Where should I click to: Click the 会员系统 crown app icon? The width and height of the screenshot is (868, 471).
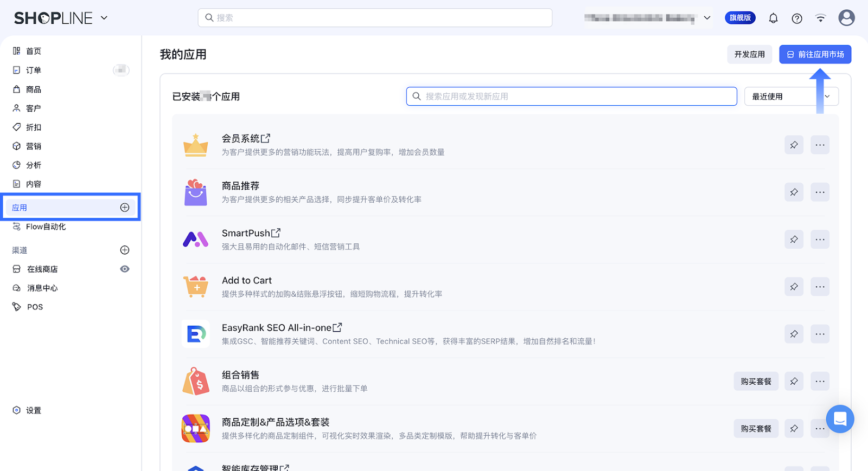coord(196,145)
